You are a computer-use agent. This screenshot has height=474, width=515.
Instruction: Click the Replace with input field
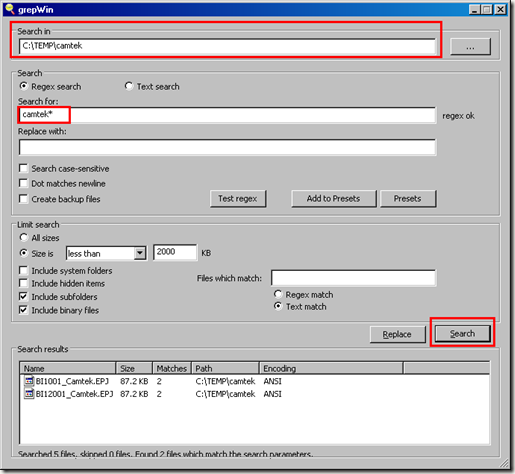(x=227, y=147)
